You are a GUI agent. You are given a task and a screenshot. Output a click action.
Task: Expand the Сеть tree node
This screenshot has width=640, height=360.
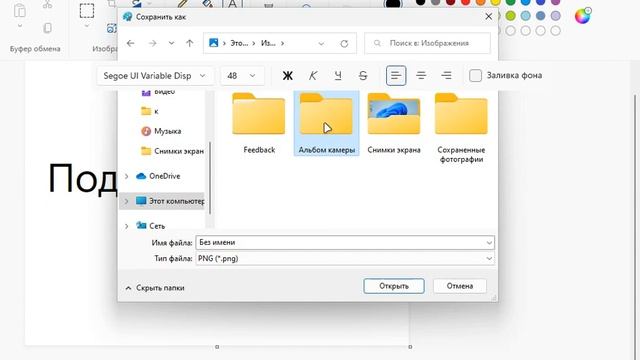(127, 226)
